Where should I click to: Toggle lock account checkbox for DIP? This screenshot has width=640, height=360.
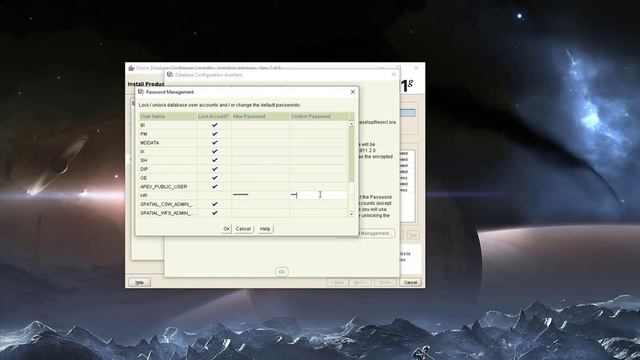click(214, 169)
